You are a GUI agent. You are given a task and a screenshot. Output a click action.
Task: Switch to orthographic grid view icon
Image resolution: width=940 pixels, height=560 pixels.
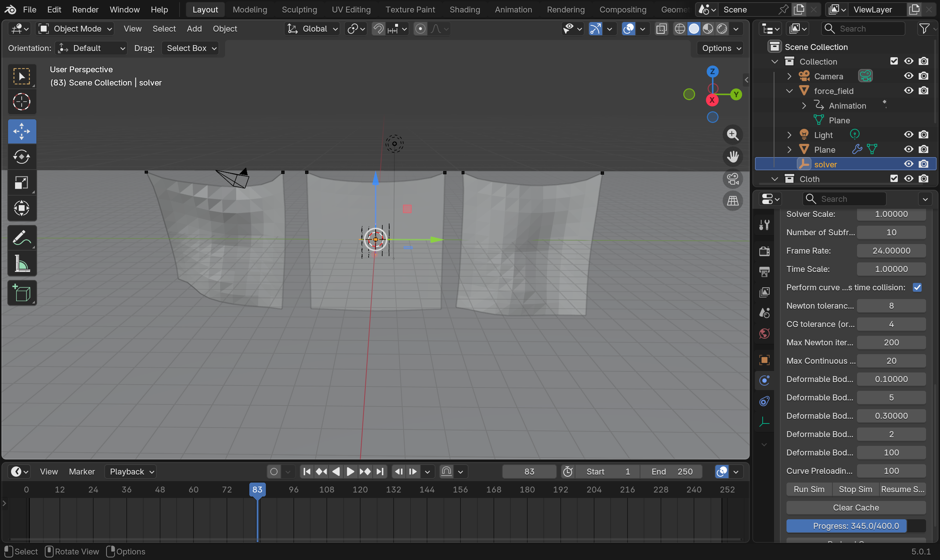(x=733, y=201)
